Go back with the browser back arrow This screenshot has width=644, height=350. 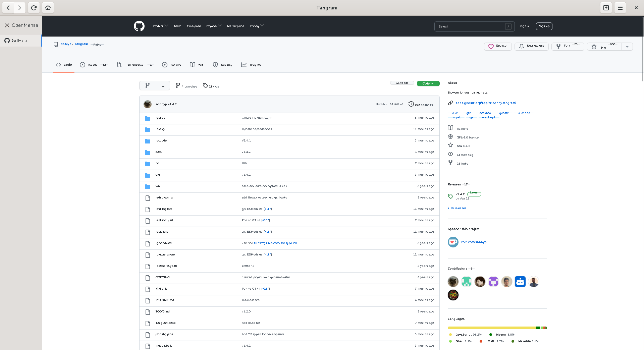pyautogui.click(x=8, y=8)
